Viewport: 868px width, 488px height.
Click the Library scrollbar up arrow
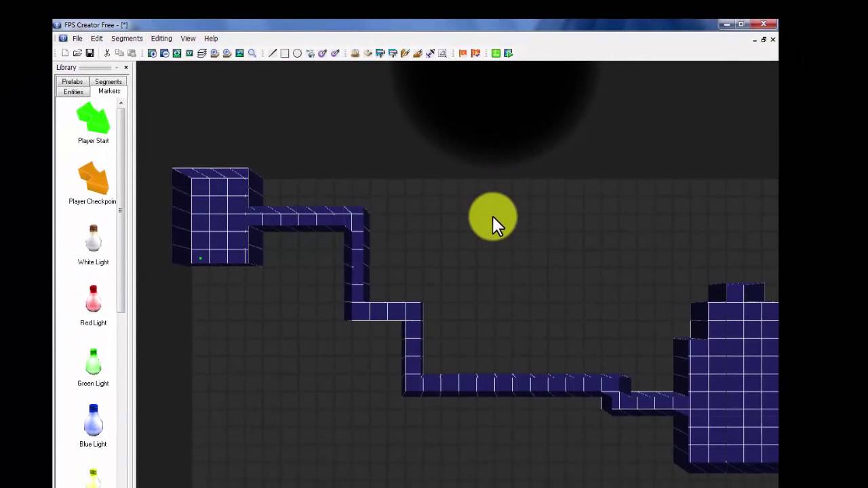click(121, 103)
